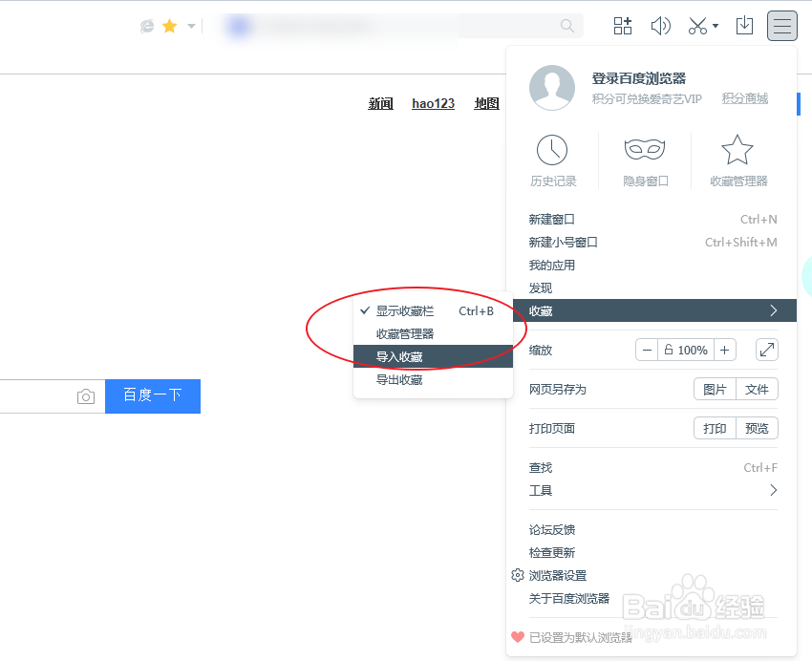Select 导出收藏 in submenu
The width and height of the screenshot is (812, 661).
pyautogui.click(x=433, y=379)
